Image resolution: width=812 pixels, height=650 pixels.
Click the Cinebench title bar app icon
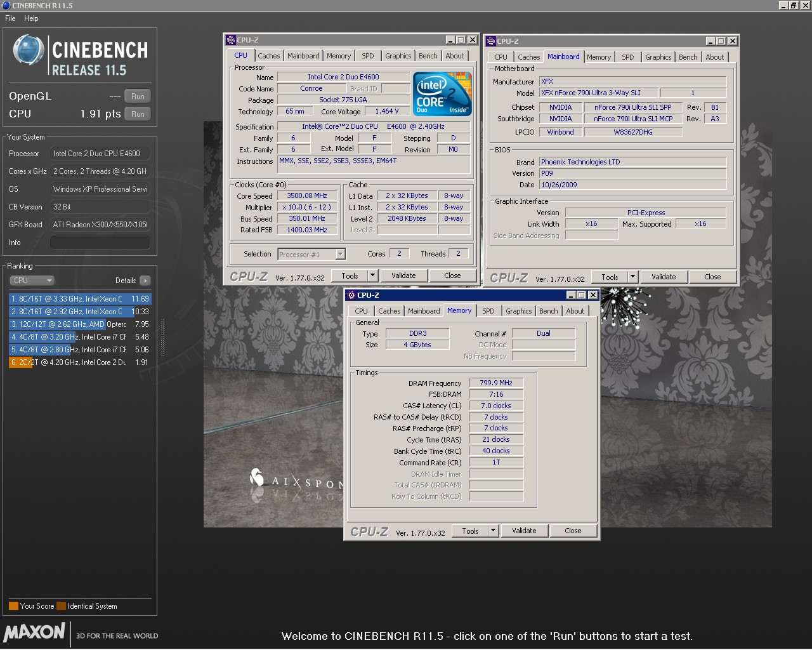coord(6,5)
